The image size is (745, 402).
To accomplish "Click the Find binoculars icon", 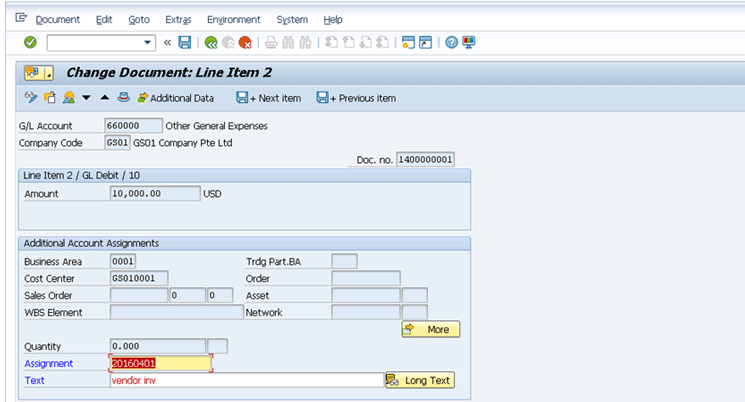I will [x=288, y=43].
